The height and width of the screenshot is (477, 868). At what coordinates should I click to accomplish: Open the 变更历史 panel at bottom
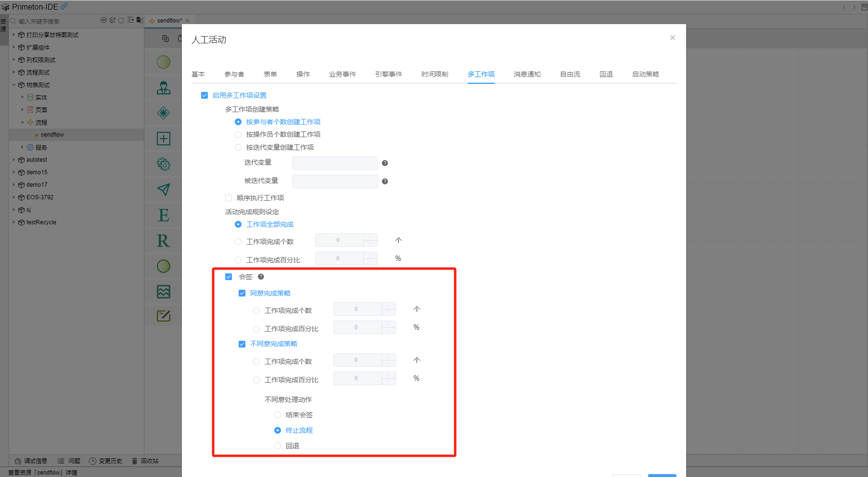point(106,461)
